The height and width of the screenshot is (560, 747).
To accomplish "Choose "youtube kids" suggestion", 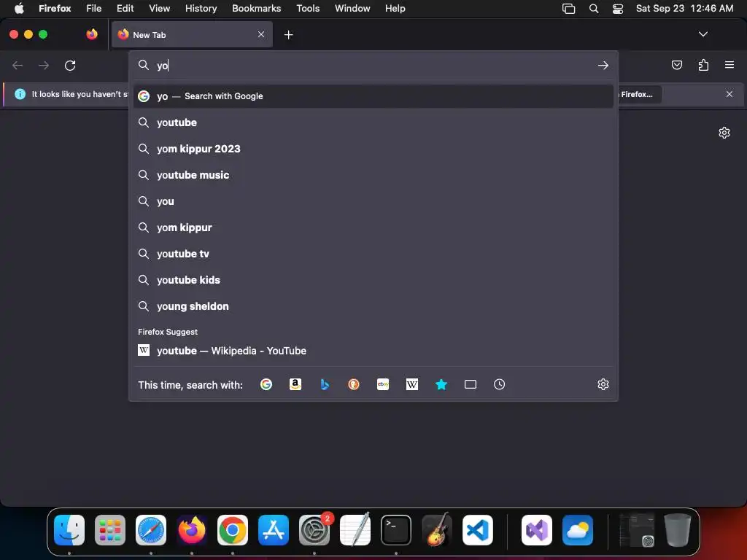I will point(373,280).
